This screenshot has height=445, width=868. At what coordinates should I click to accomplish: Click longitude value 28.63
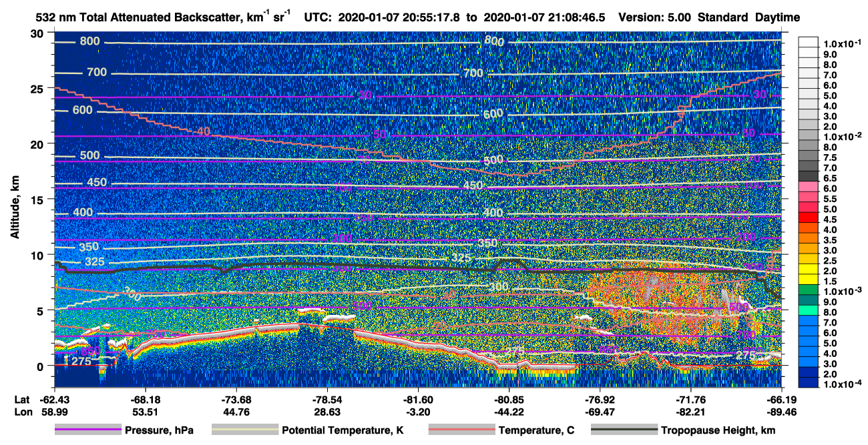point(327,412)
